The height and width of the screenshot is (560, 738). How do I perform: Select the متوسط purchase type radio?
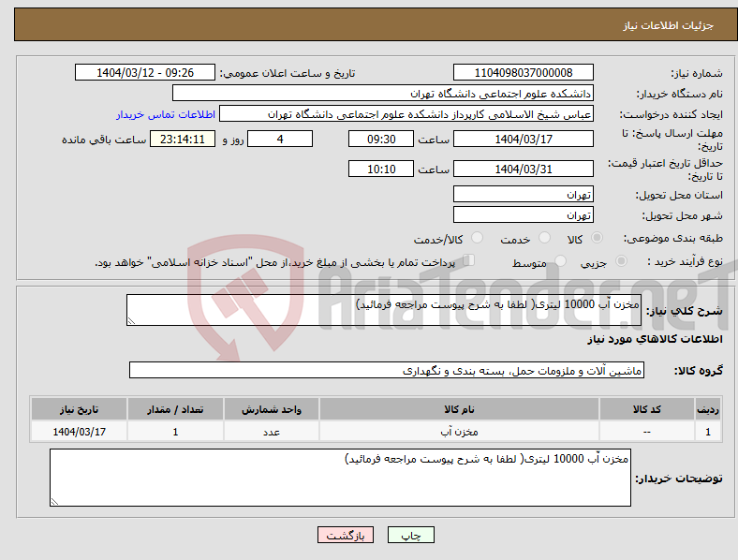(x=560, y=260)
